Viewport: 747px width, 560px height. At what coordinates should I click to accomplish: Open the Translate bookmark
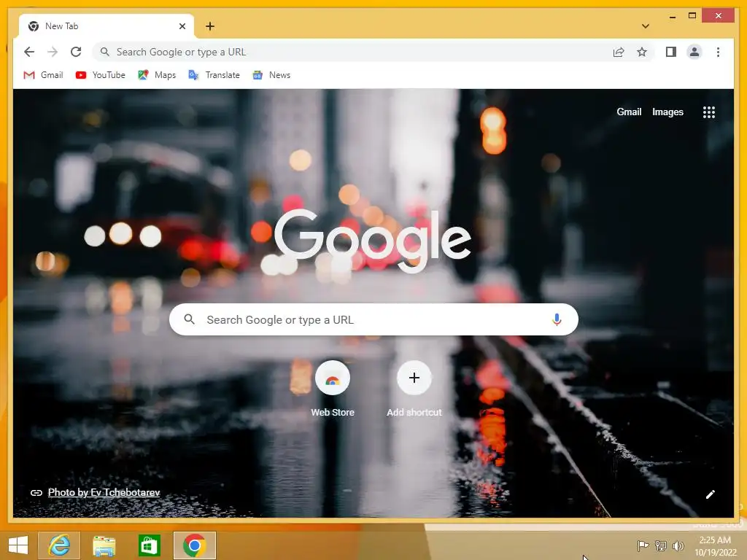[x=214, y=75]
